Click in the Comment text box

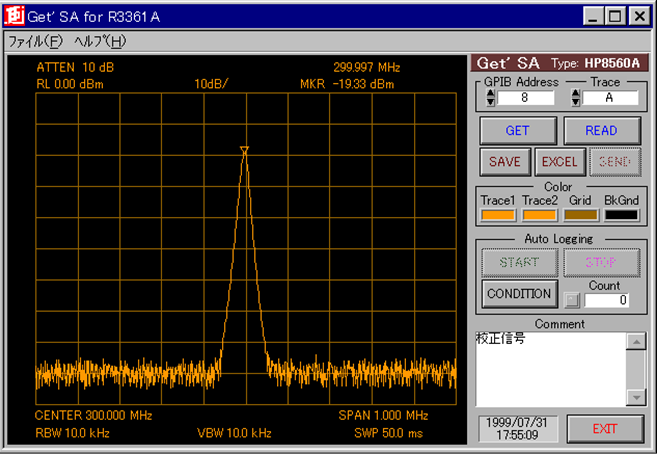551,369
